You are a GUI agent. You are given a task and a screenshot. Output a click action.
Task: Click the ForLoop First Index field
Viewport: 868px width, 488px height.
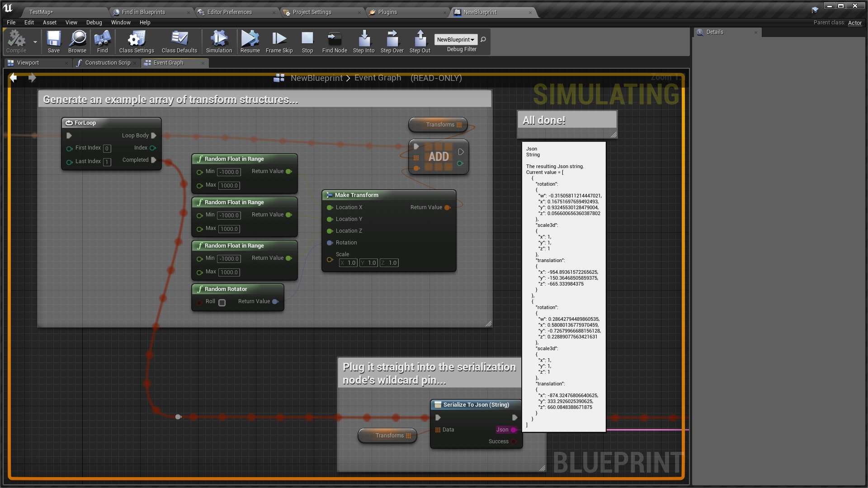tap(107, 148)
